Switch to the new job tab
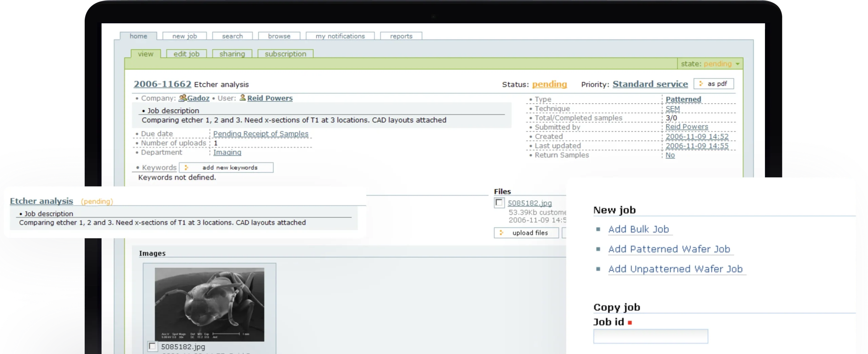 tap(184, 36)
